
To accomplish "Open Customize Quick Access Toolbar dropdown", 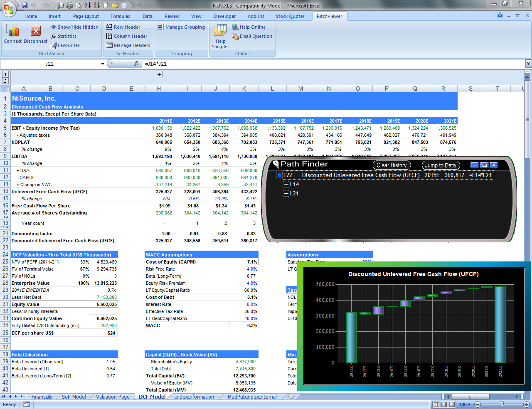I will click(x=137, y=5).
